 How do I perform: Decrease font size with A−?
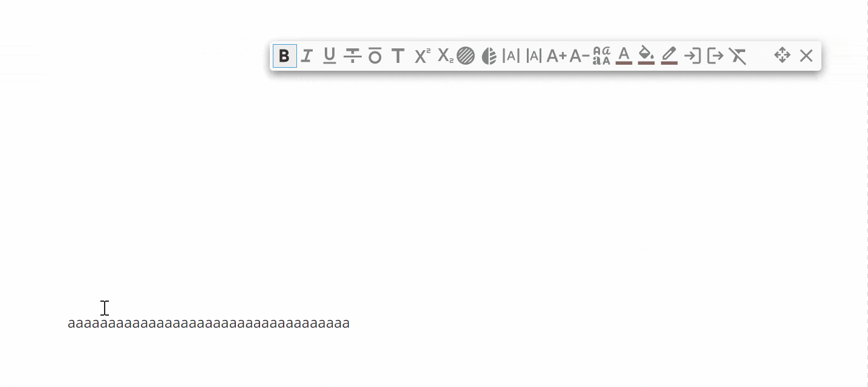(x=579, y=56)
